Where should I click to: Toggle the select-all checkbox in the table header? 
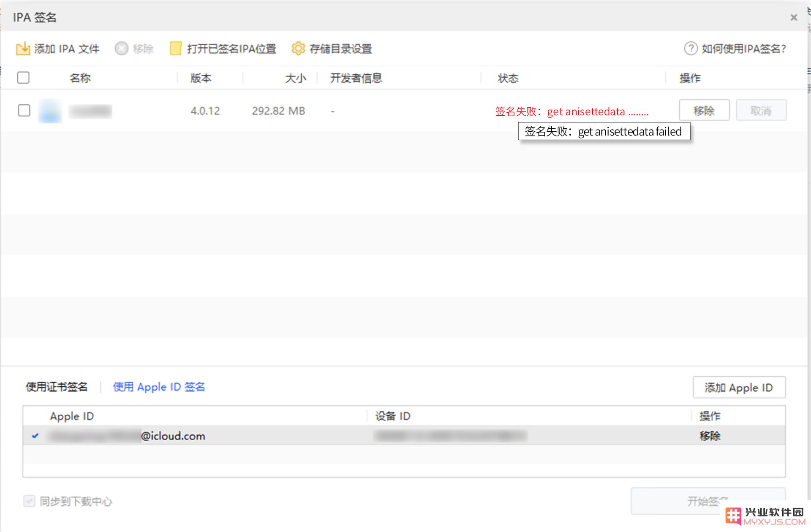click(23, 78)
